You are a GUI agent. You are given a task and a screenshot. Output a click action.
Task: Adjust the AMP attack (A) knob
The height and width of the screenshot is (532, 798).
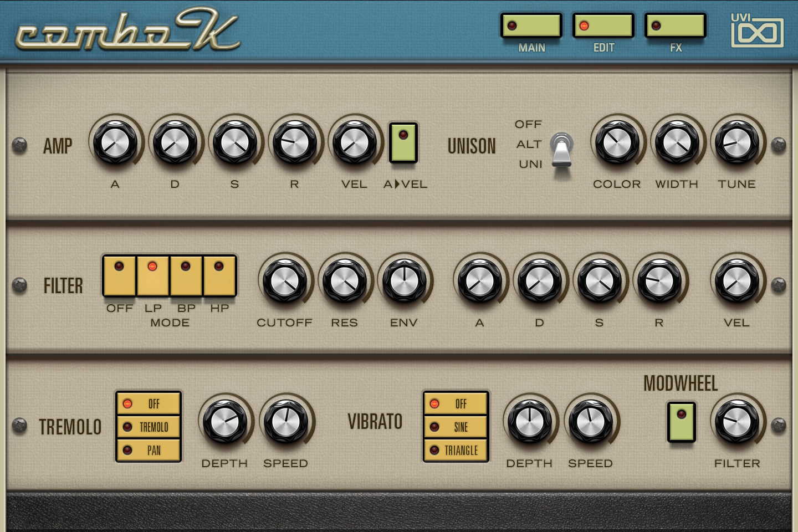115,143
